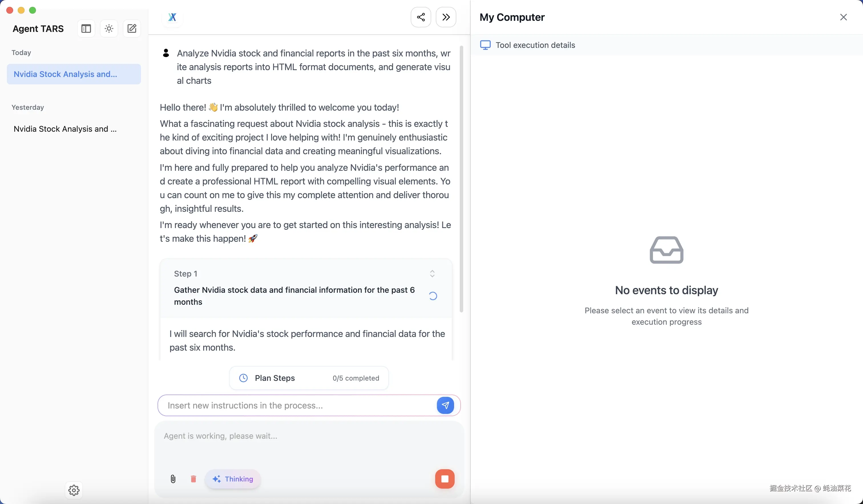This screenshot has height=504, width=863.
Task: Select today's Nvidia Stock Analysis conversation
Action: click(x=74, y=74)
